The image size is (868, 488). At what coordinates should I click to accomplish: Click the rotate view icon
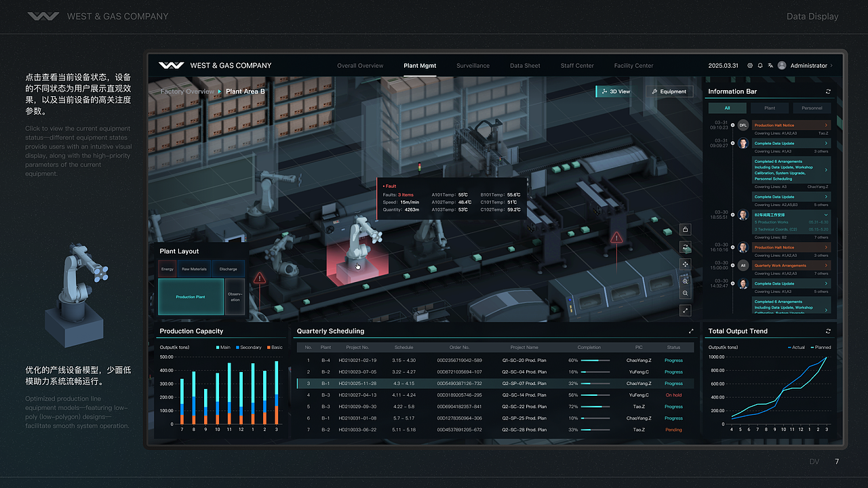click(x=686, y=247)
